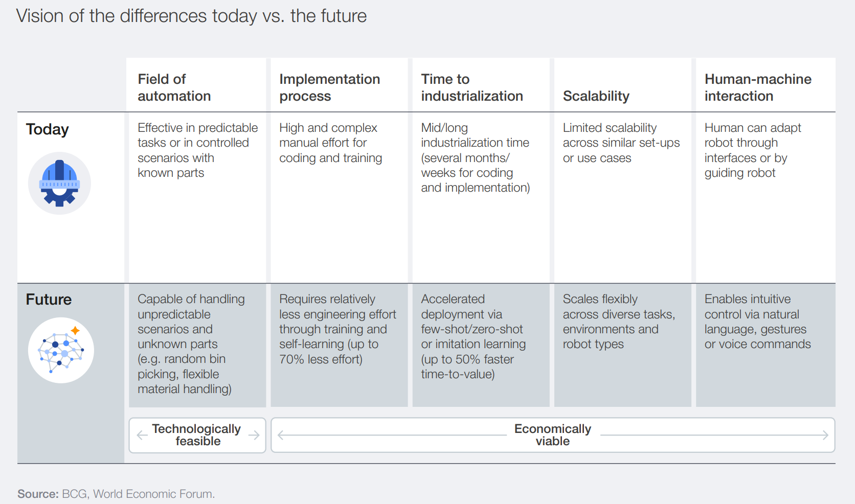Image resolution: width=855 pixels, height=504 pixels.
Task: Click the Today hard-hat gear icon
Action: [x=59, y=184]
